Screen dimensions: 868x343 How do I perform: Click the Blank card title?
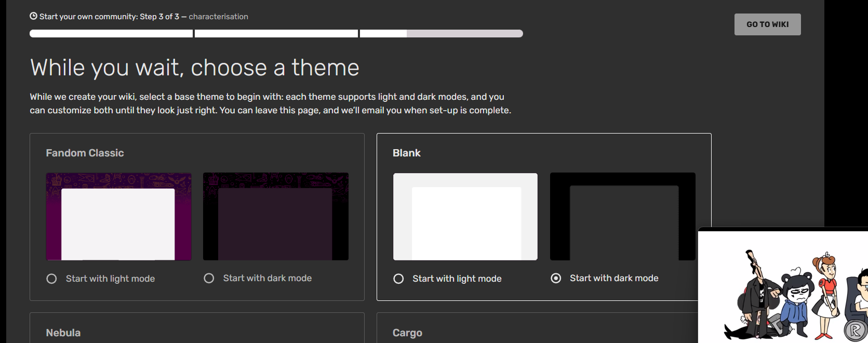(x=406, y=153)
